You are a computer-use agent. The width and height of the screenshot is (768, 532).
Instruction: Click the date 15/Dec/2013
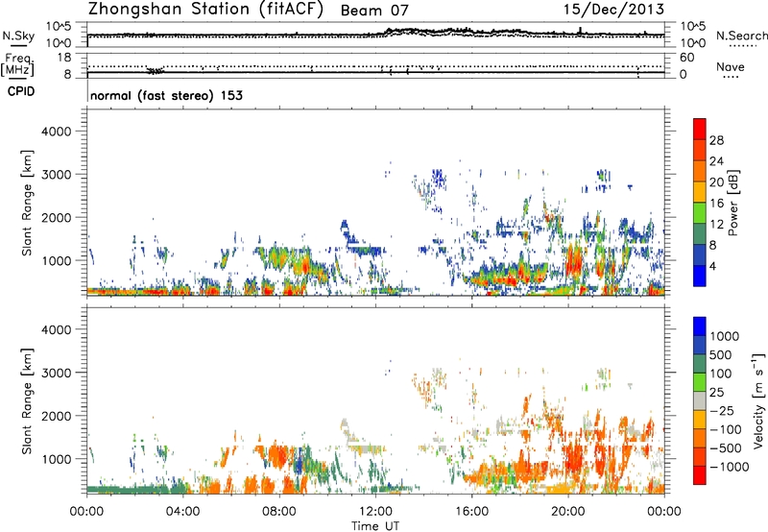(x=613, y=9)
